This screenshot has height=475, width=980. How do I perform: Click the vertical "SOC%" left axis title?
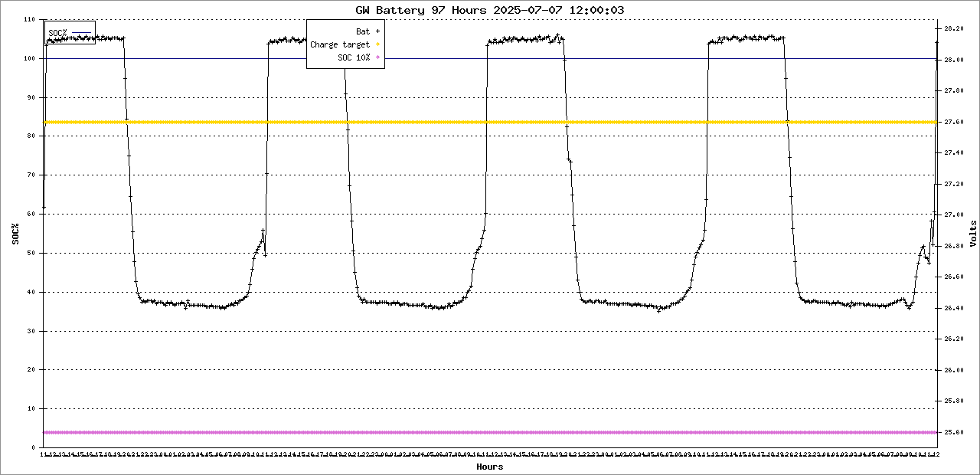(x=15, y=234)
